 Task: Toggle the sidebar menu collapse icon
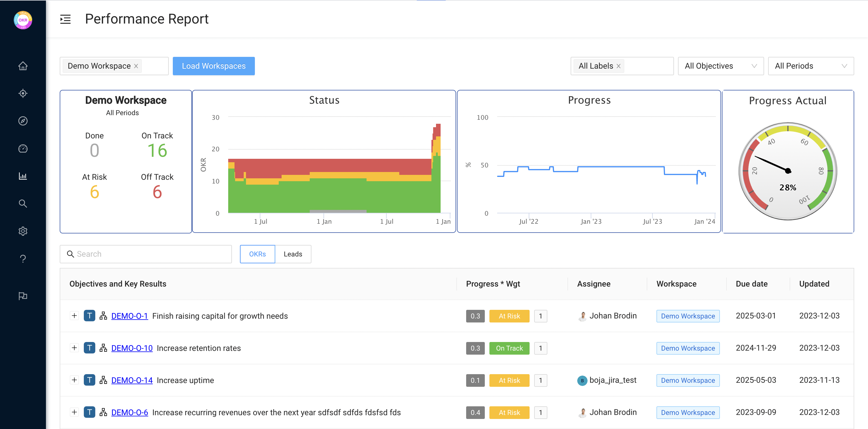pyautogui.click(x=65, y=19)
